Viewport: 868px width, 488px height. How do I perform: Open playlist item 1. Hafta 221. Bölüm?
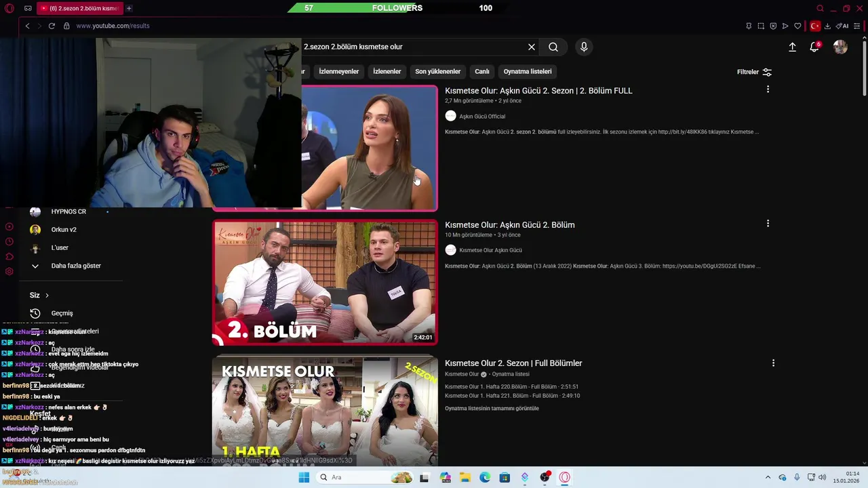(x=512, y=396)
